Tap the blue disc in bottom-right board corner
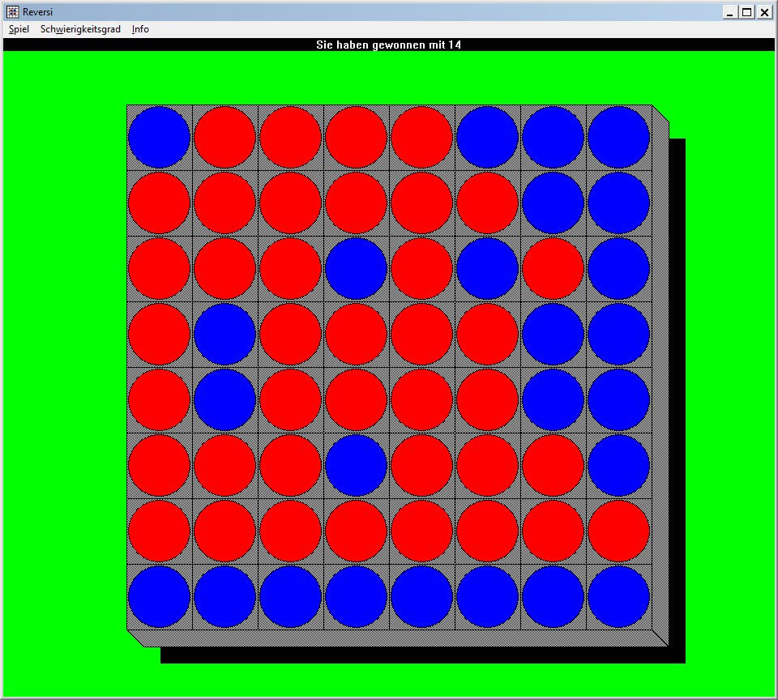Image resolution: width=778 pixels, height=700 pixels. pos(618,596)
